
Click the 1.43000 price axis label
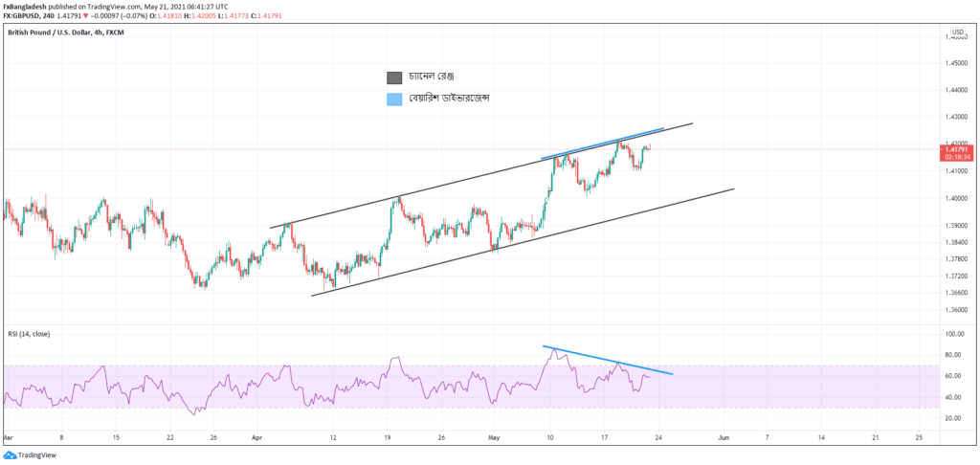coord(957,117)
